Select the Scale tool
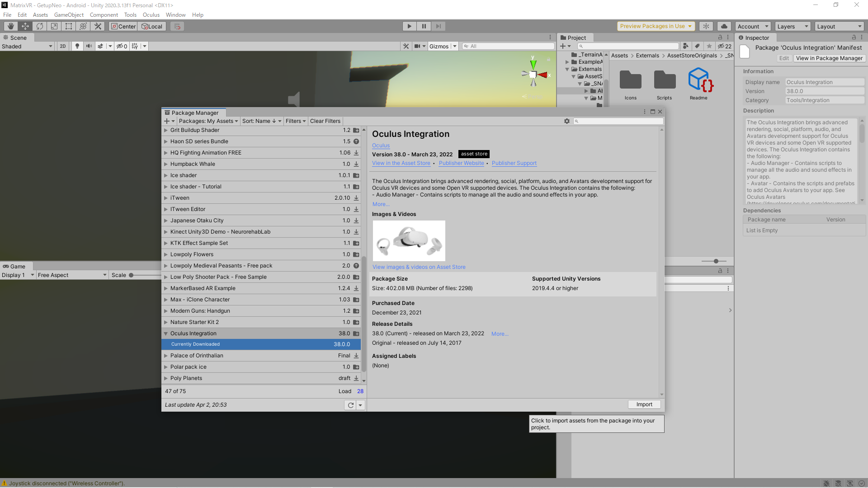 coord(54,26)
